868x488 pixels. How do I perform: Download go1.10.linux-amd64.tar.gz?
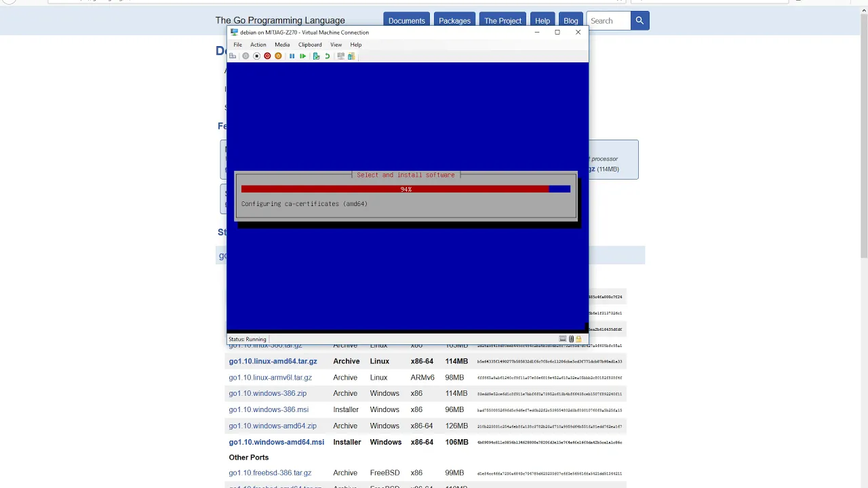coord(273,361)
